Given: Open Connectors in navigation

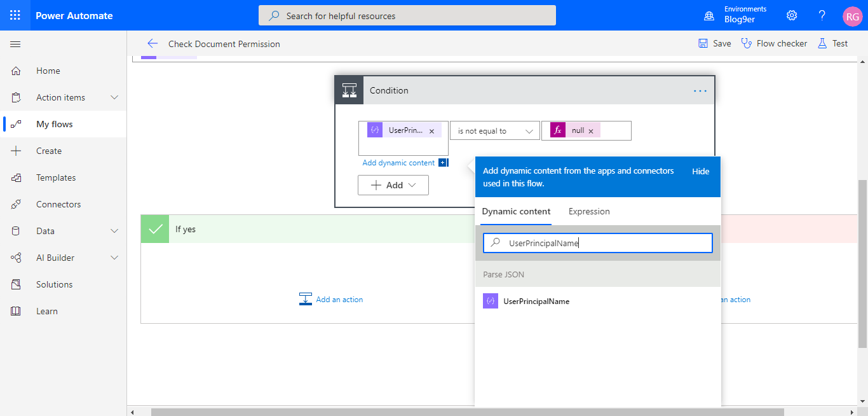Looking at the screenshot, I should tap(63, 204).
